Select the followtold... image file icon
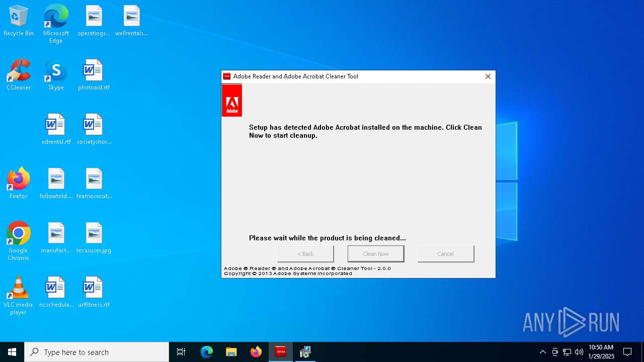Image resolution: width=644 pixels, height=362 pixels. 56,184
